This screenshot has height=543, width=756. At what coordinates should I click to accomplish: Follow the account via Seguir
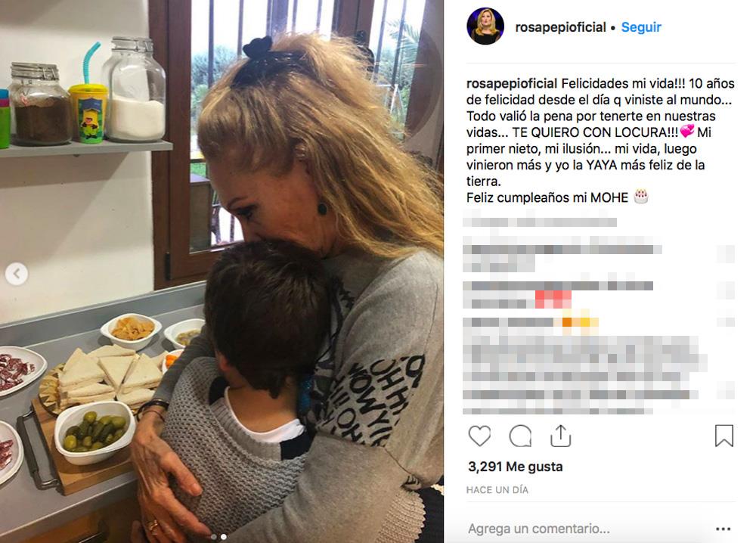click(641, 27)
